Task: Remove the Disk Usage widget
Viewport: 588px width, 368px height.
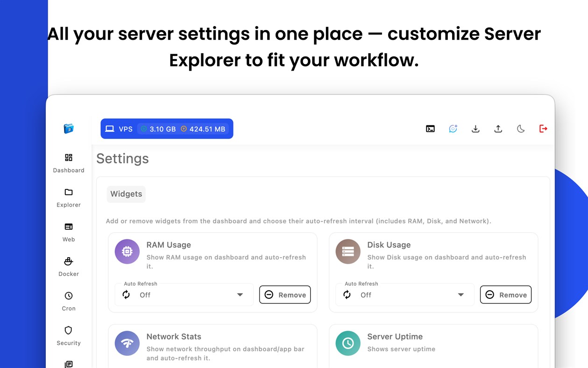Action: click(506, 295)
